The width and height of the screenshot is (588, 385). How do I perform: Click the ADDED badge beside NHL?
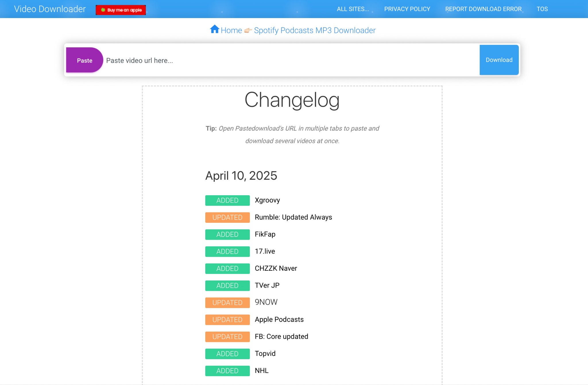(227, 371)
